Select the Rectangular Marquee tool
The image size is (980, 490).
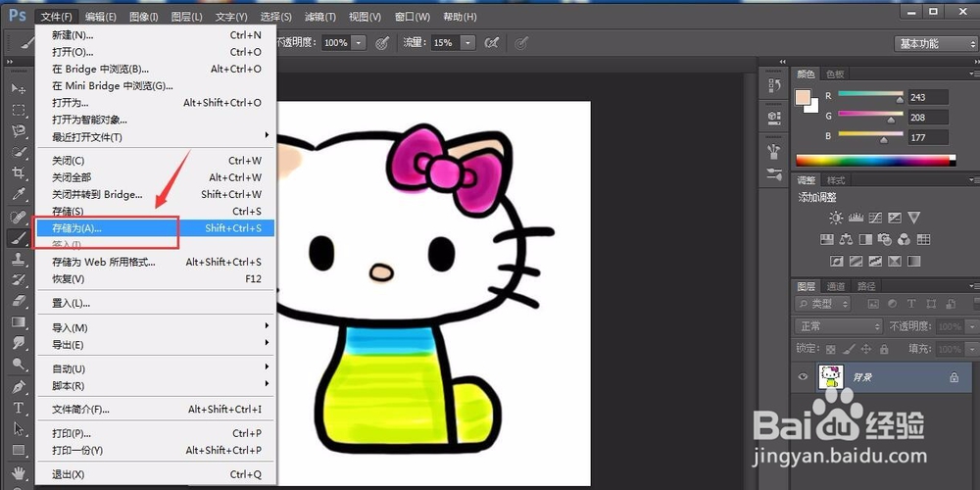(19, 110)
